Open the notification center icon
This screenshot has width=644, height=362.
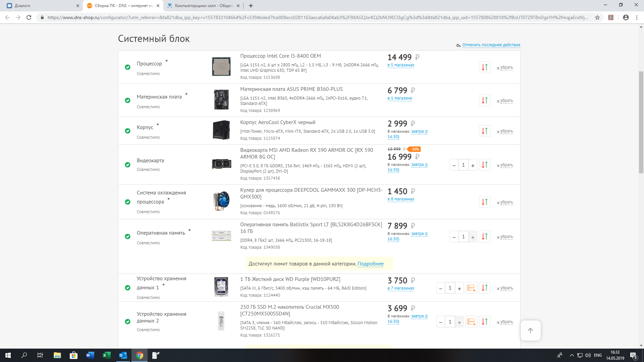[x=633, y=356]
